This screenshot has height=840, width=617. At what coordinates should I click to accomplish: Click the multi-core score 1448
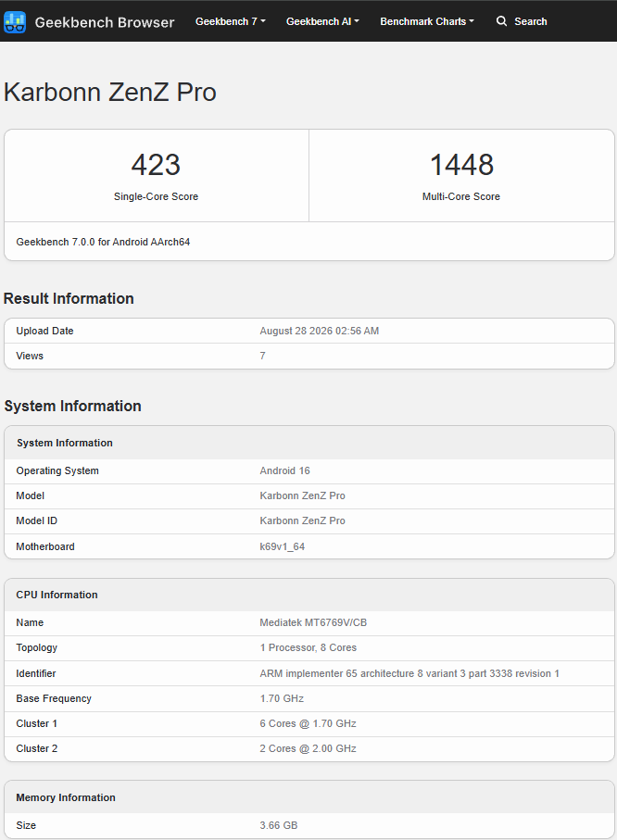tap(461, 165)
